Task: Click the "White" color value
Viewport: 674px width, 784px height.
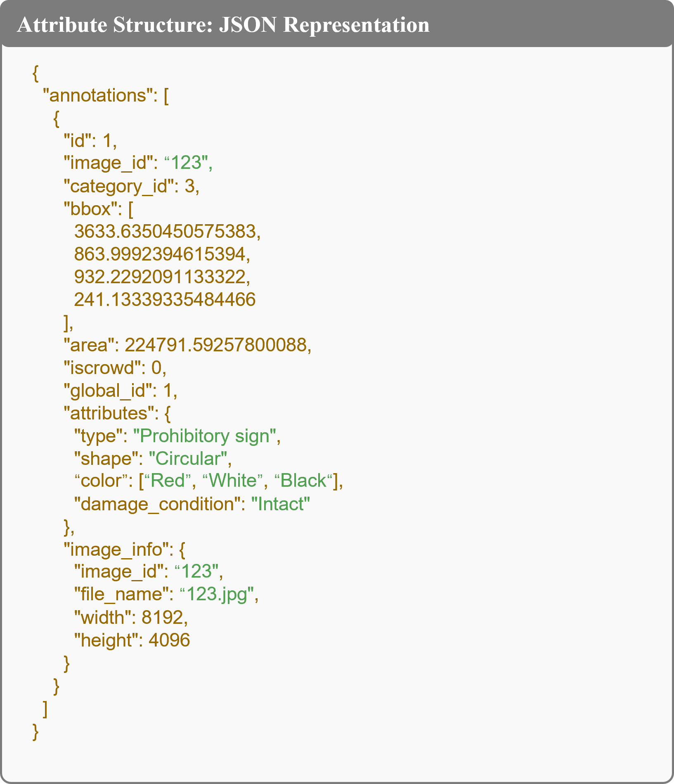Action: [x=233, y=481]
